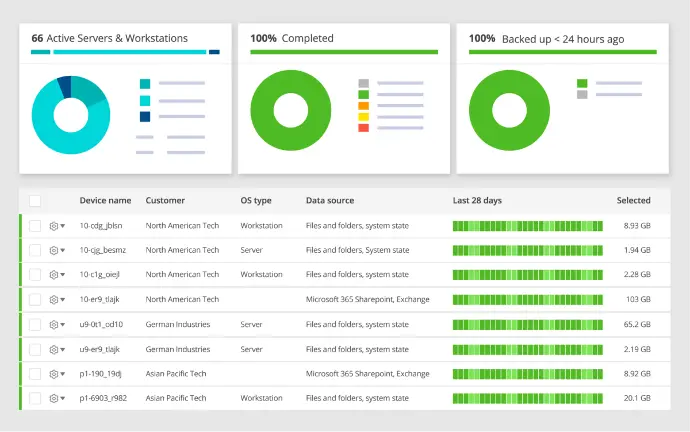Image resolution: width=690 pixels, height=432 pixels.
Task: Open gear settings for u9-0t1_cd10 row
Action: pyautogui.click(x=54, y=325)
